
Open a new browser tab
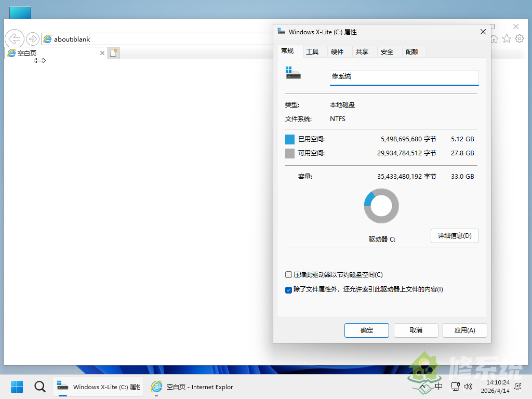pos(113,52)
